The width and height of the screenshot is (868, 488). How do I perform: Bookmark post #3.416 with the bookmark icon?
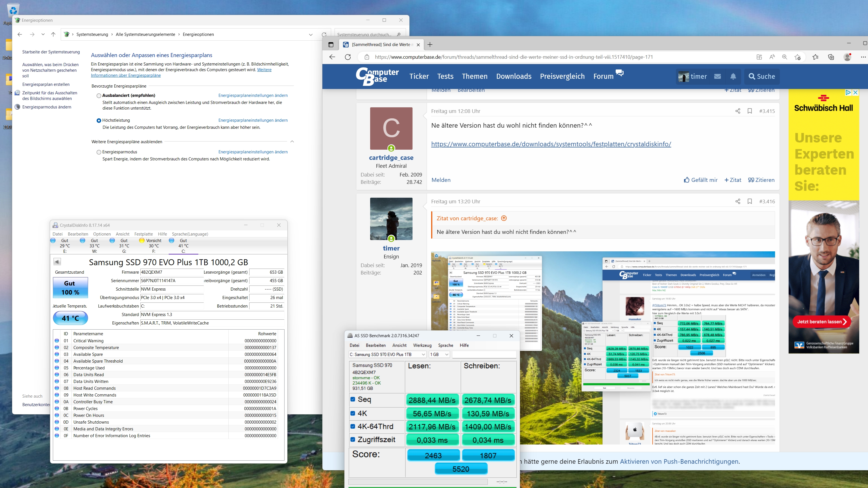[750, 201]
